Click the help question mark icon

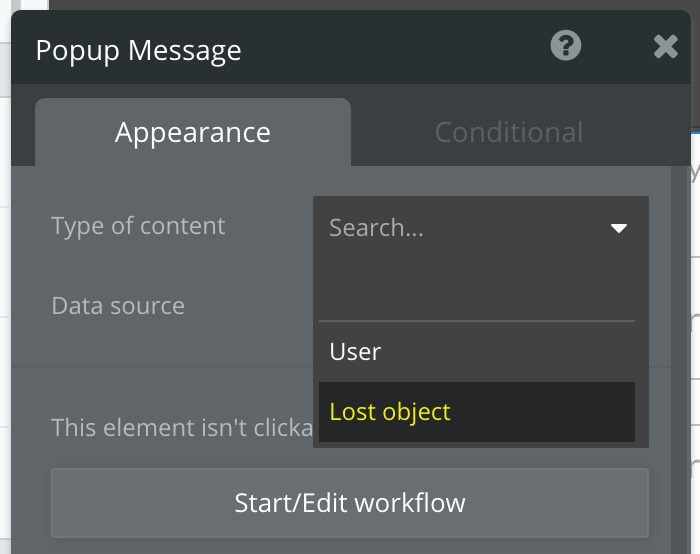(566, 46)
